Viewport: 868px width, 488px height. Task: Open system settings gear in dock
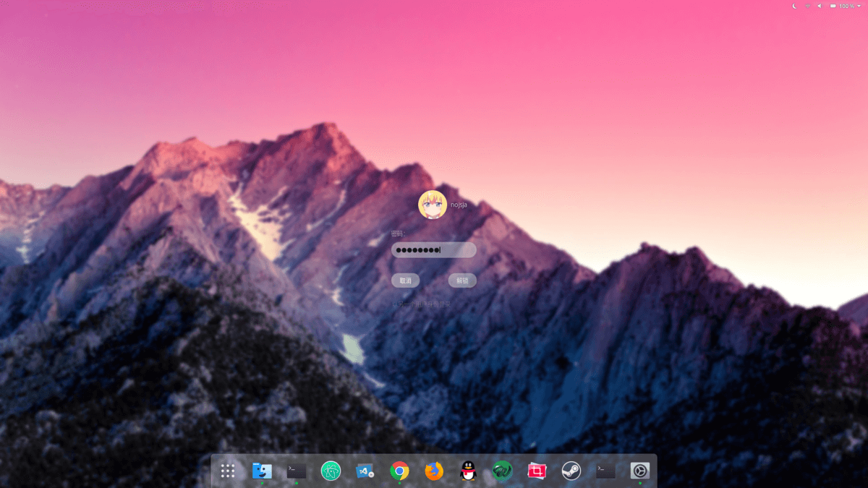tap(640, 471)
